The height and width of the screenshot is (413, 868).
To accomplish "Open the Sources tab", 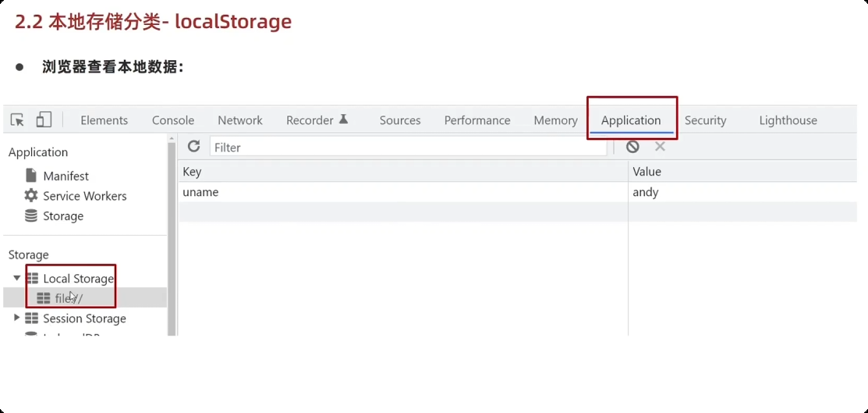I will 400,120.
